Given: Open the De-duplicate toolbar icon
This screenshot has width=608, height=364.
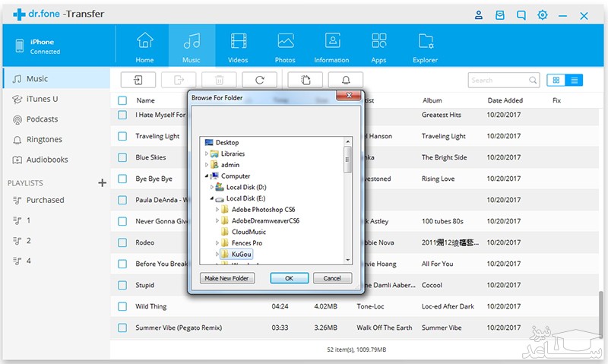Looking at the screenshot, I should [x=305, y=80].
